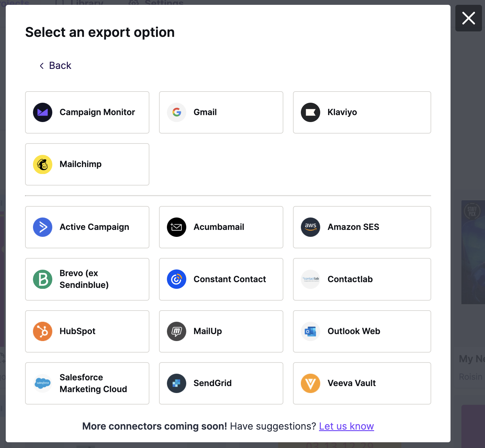Click the Gmail Google logo icon
Screen dimensions: 485x448
click(177, 112)
